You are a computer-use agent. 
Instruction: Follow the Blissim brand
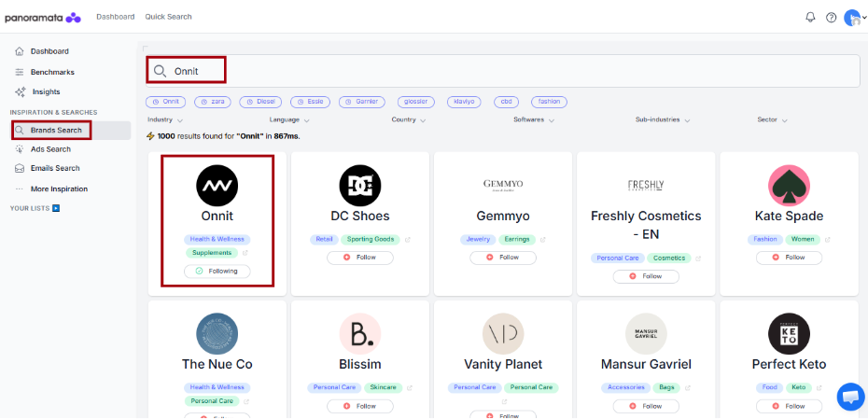(x=360, y=406)
